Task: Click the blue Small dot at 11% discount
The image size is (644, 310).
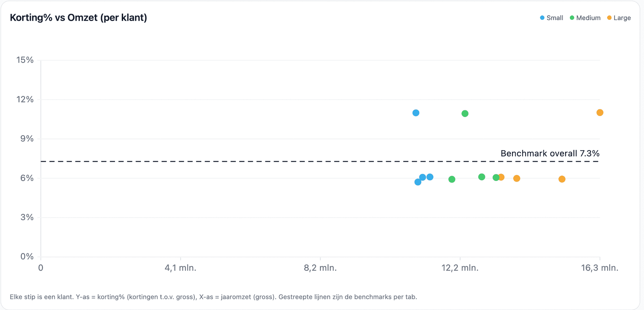Action: tap(416, 113)
